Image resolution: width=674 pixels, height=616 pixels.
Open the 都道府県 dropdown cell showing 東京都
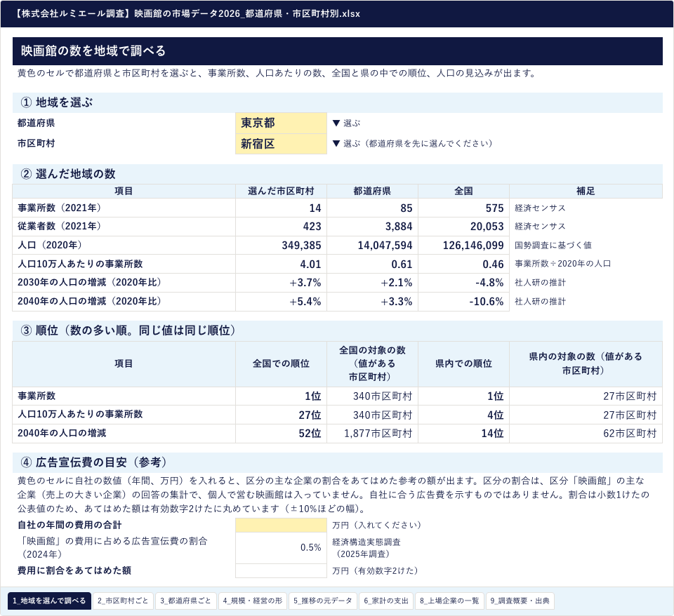point(281,123)
